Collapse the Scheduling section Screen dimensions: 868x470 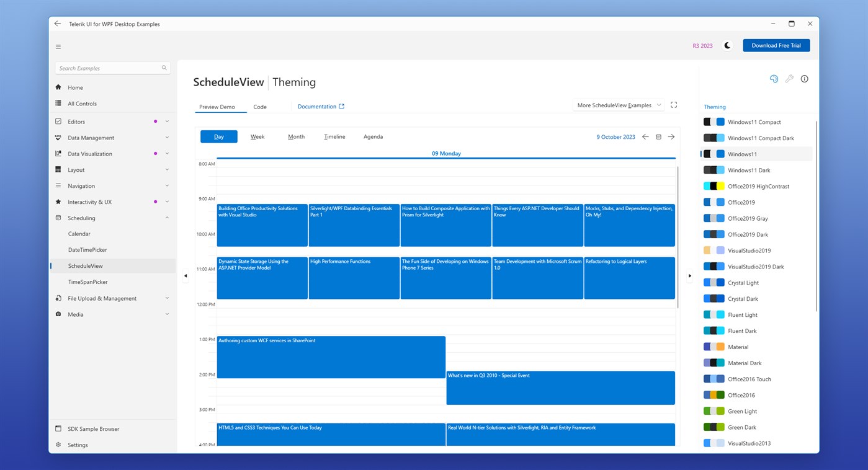[x=166, y=218]
